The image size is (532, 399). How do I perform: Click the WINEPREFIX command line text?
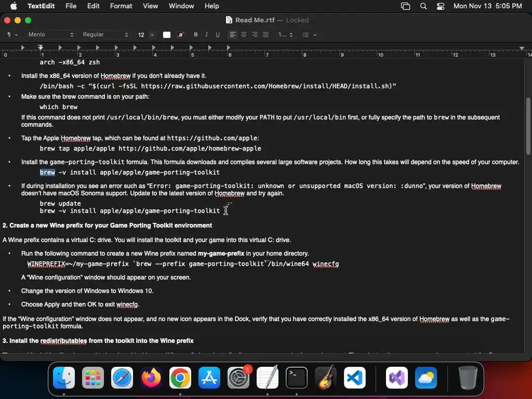[x=183, y=263]
